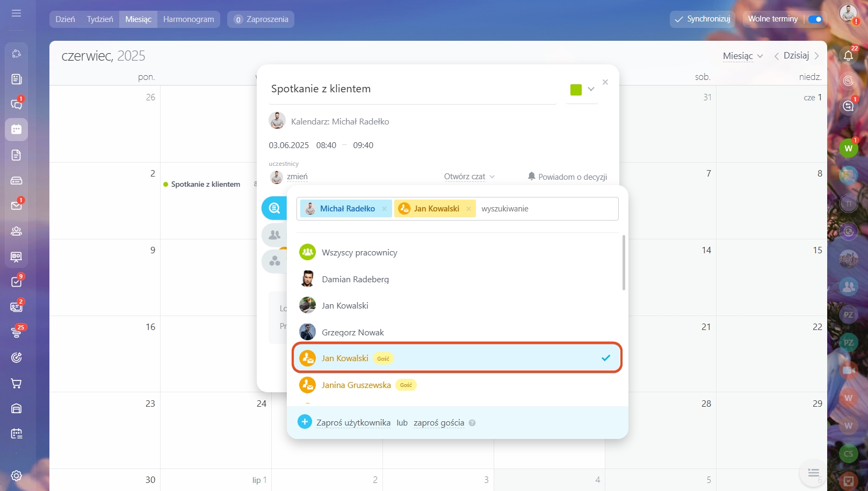Select the recent items search tab icon
This screenshot has width=868, height=491.
pyautogui.click(x=274, y=208)
